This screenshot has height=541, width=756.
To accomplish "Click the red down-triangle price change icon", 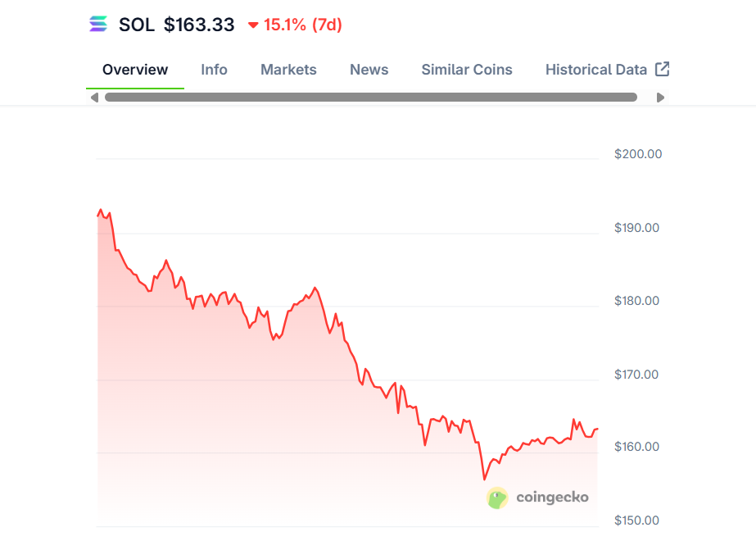I will pyautogui.click(x=253, y=25).
